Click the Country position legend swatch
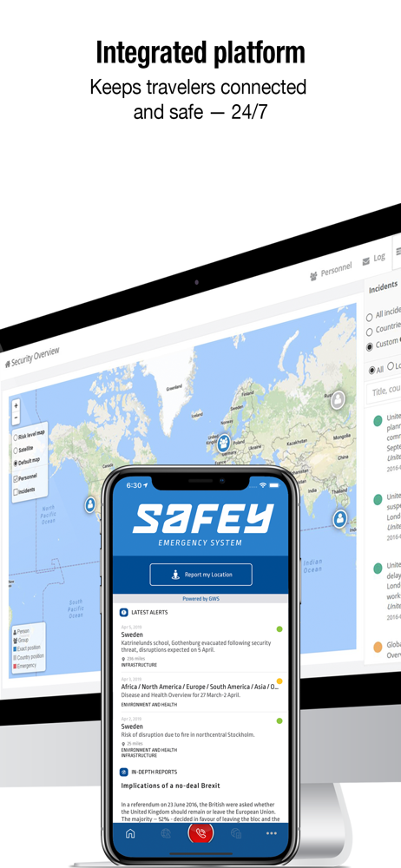 click(x=15, y=657)
